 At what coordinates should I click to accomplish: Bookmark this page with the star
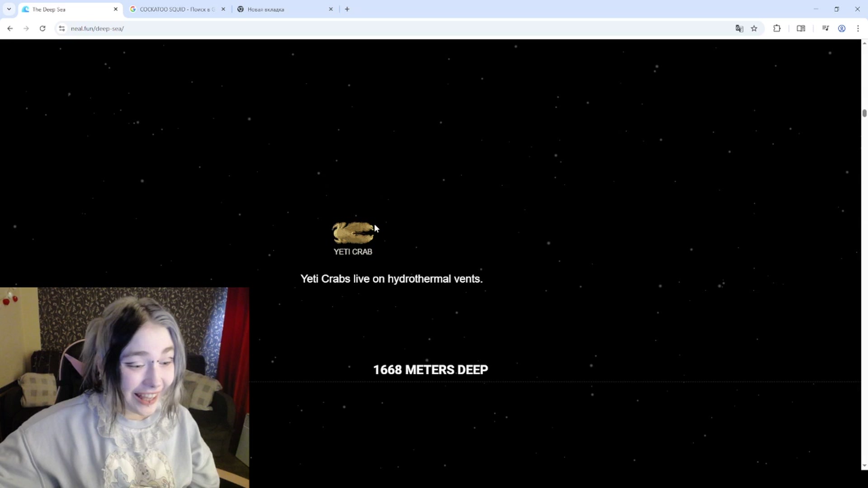[x=754, y=28]
